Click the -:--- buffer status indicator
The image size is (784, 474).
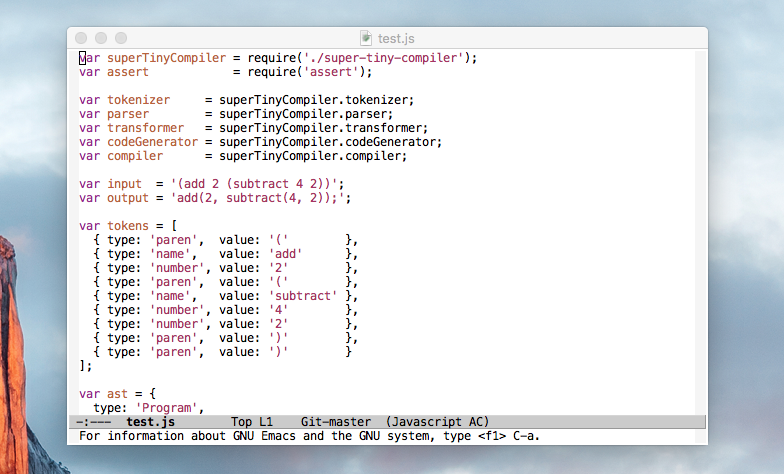point(94,422)
